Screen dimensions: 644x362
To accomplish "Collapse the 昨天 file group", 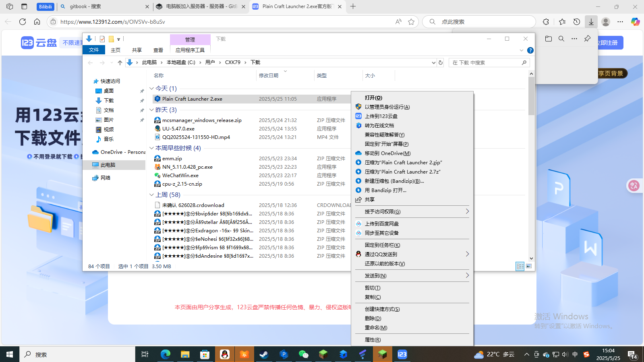I will coord(151,110).
